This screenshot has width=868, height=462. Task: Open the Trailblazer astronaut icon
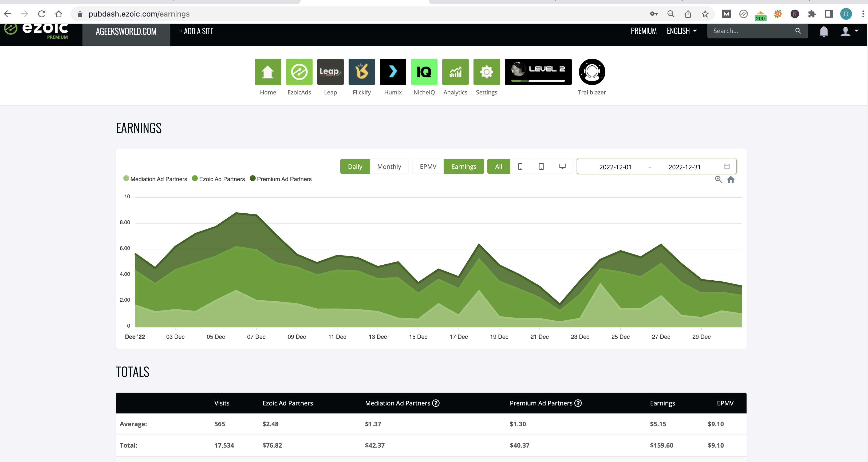(592, 72)
